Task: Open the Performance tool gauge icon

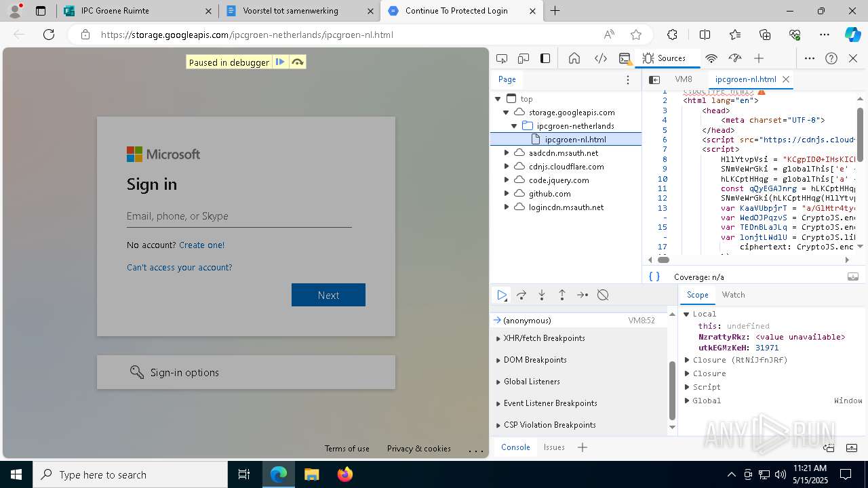Action: [735, 58]
